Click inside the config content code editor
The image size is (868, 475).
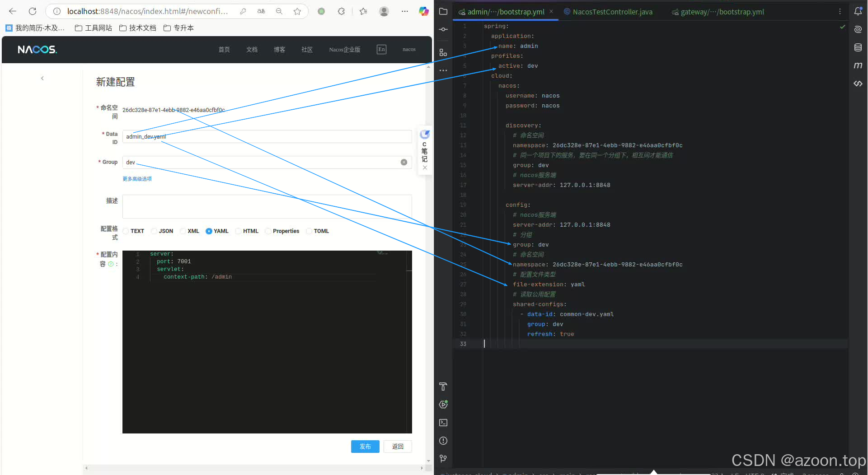[x=267, y=342]
